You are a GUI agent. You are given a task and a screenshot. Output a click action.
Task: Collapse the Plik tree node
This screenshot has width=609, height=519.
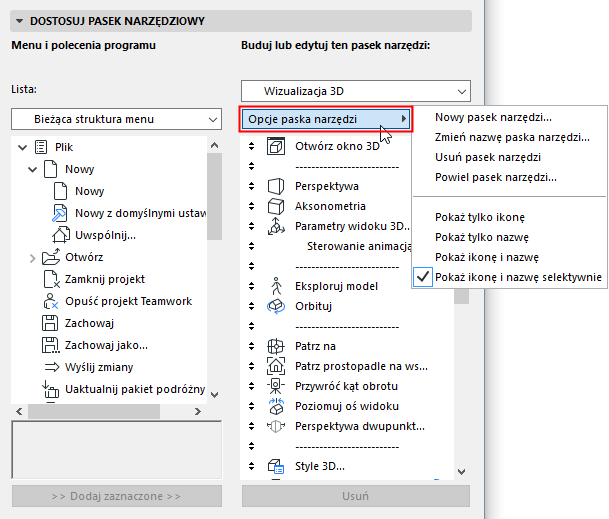click(x=23, y=148)
